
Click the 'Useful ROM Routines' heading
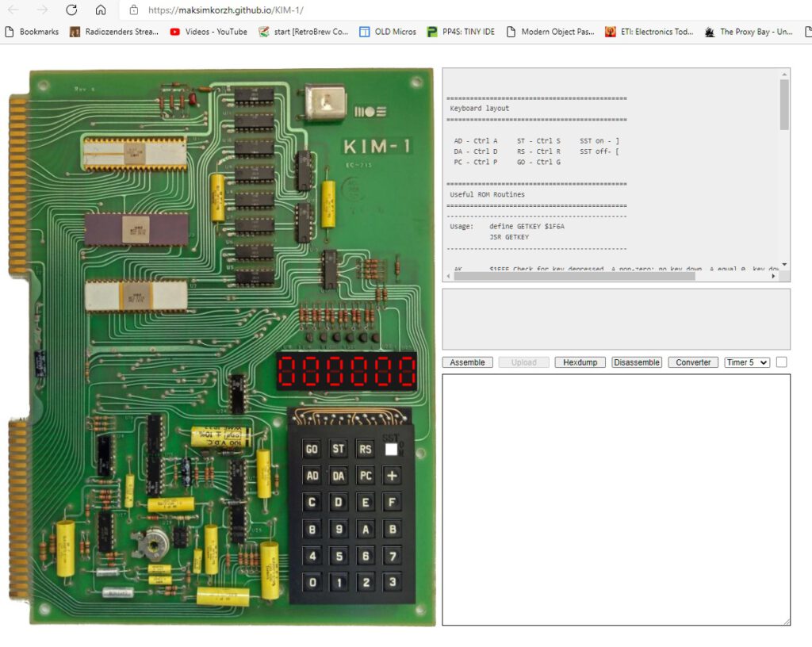coord(488,194)
